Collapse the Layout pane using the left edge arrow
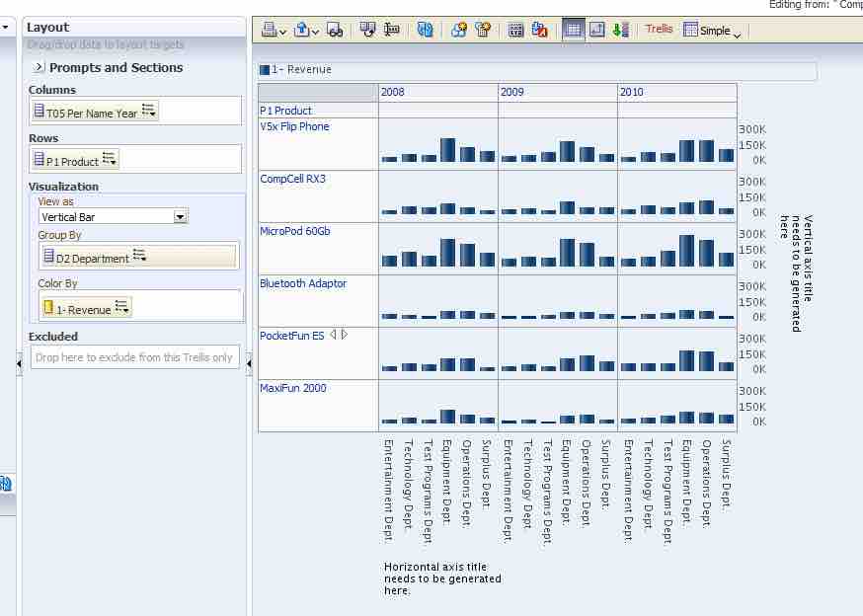Image resolution: width=863 pixels, height=616 pixels. [x=17, y=363]
